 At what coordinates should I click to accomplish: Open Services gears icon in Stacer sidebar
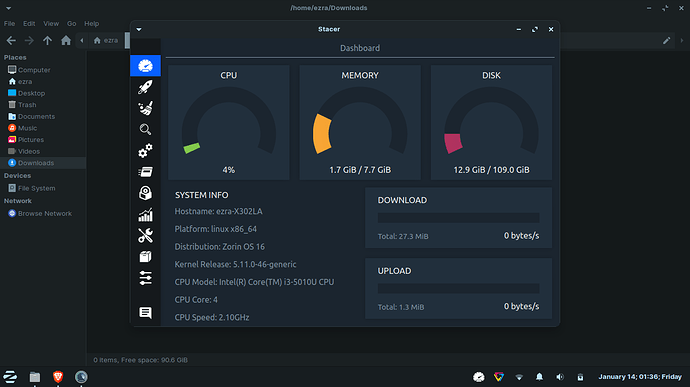click(x=145, y=151)
